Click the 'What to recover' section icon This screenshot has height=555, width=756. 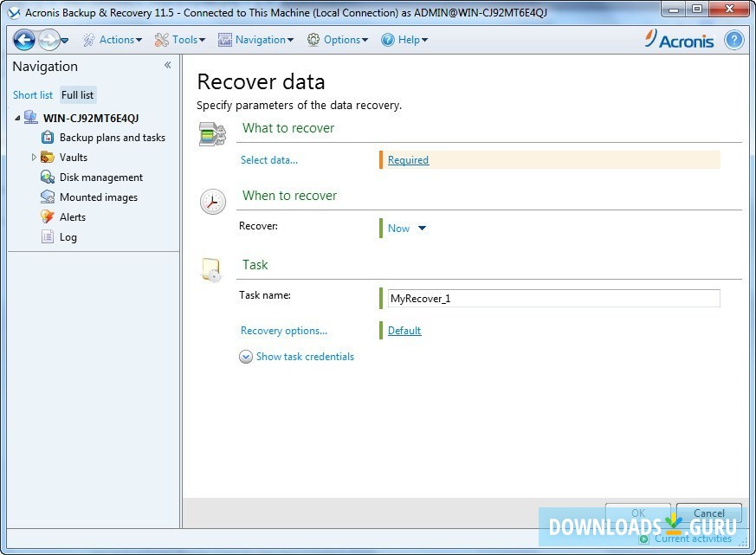click(x=211, y=132)
